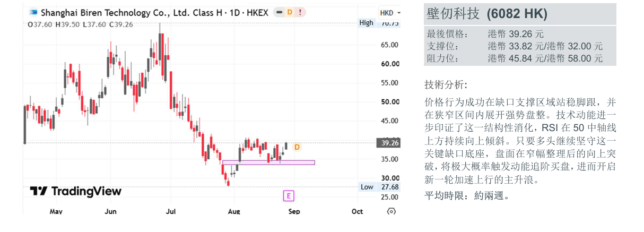Click the 支撐位 label

point(442,46)
